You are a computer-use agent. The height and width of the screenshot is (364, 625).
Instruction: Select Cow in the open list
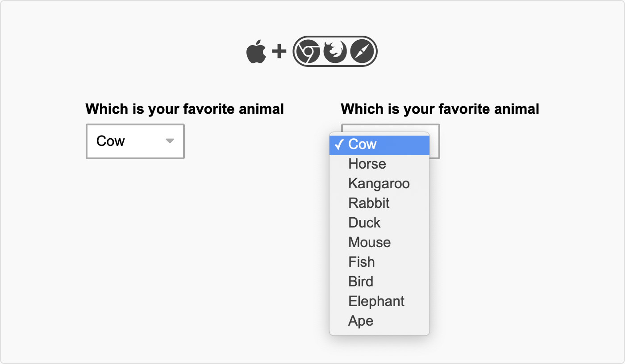(x=379, y=145)
